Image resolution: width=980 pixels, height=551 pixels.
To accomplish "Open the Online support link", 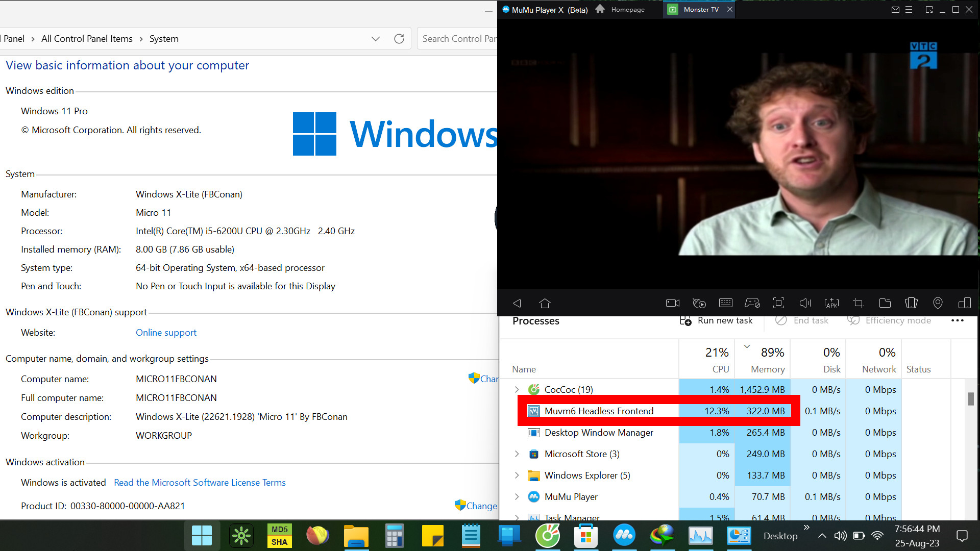I will pos(166,333).
